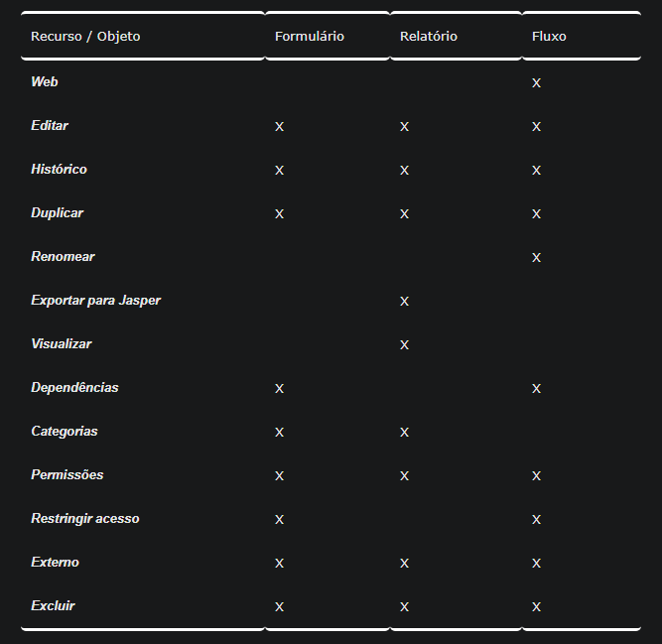The image size is (662, 644).
Task: Click the Relatório column header
Action: pyautogui.click(x=429, y=37)
